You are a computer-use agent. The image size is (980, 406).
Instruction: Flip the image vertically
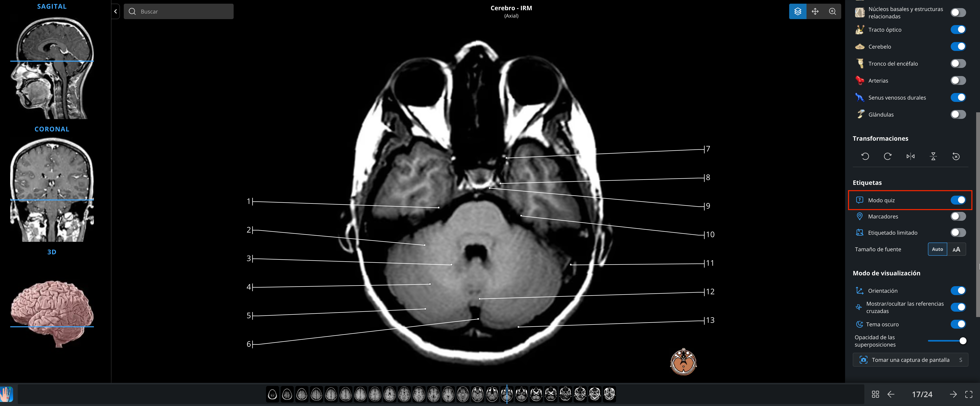point(933,156)
